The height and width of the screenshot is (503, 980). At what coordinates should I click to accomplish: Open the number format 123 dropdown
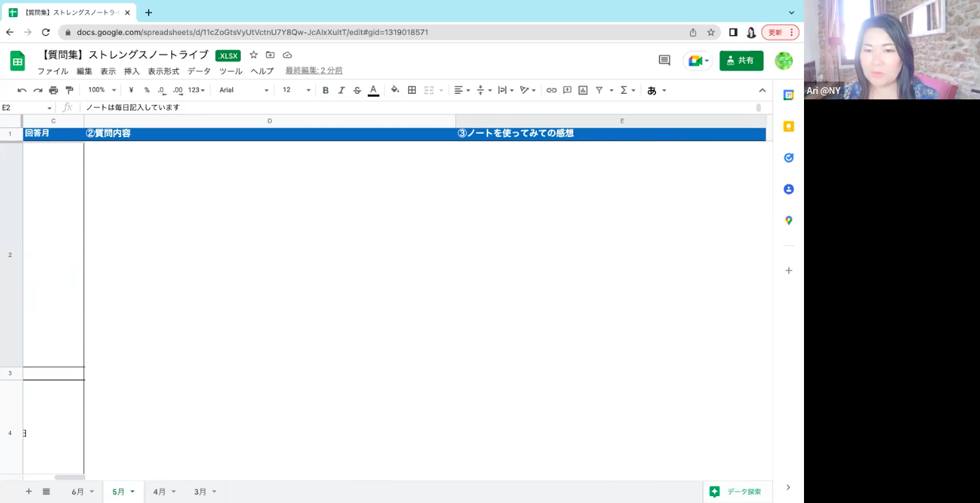197,90
